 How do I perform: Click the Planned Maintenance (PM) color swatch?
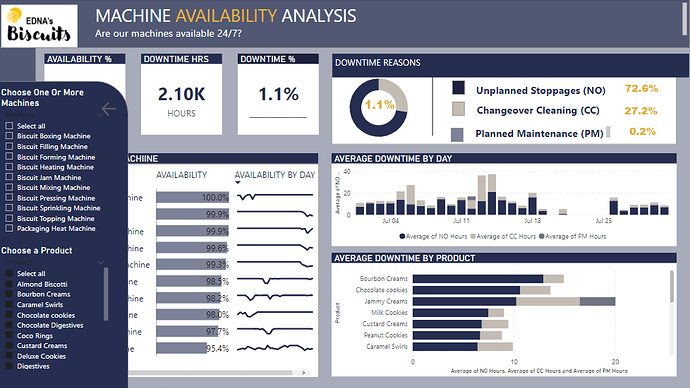(457, 135)
